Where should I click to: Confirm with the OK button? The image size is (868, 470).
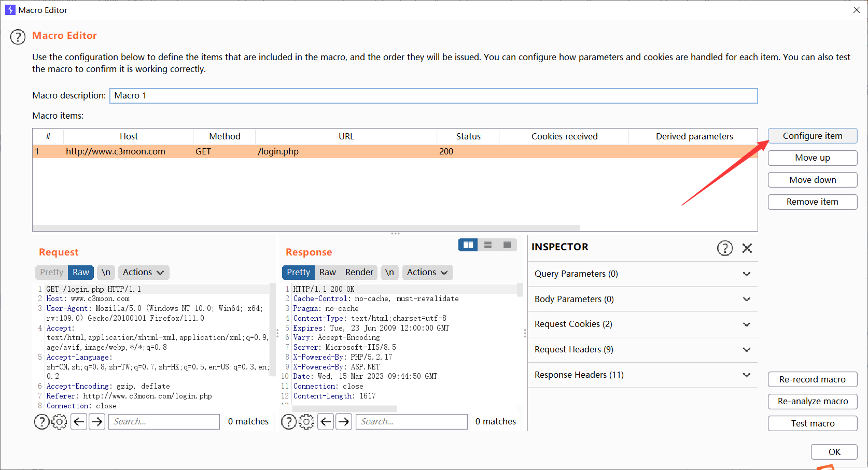[834, 452]
